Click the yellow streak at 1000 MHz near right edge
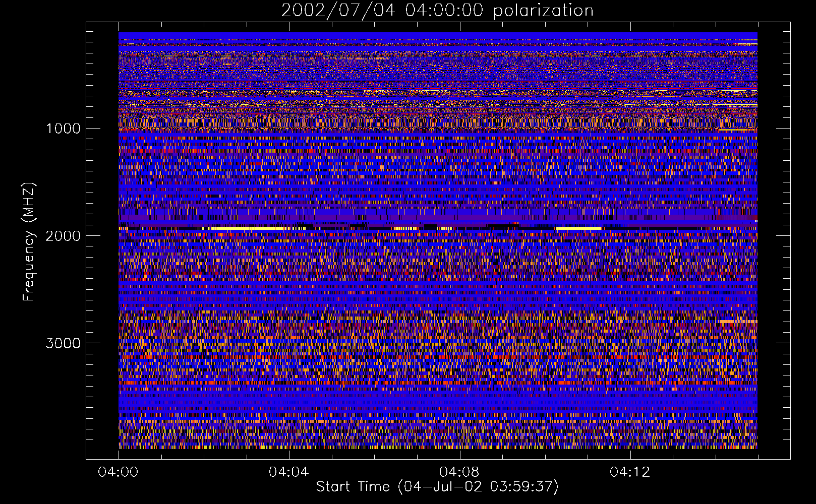Screen dimensions: 816x504 point(734,130)
